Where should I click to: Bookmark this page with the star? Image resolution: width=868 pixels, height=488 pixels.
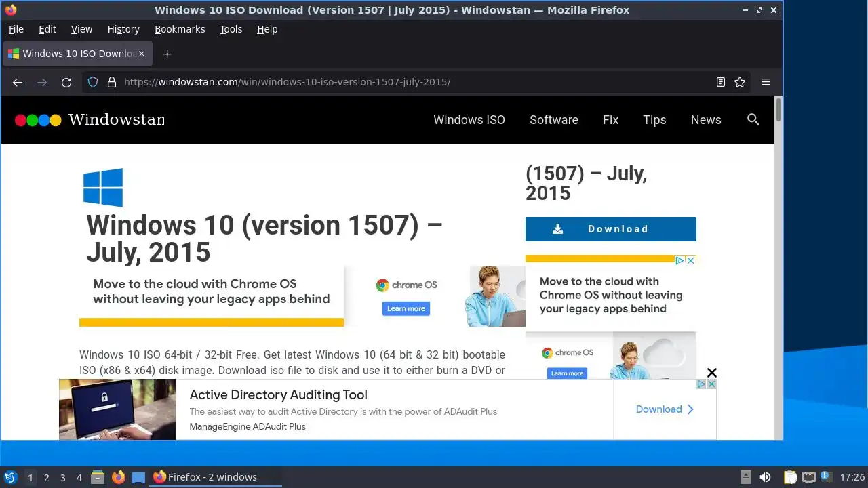tap(740, 82)
